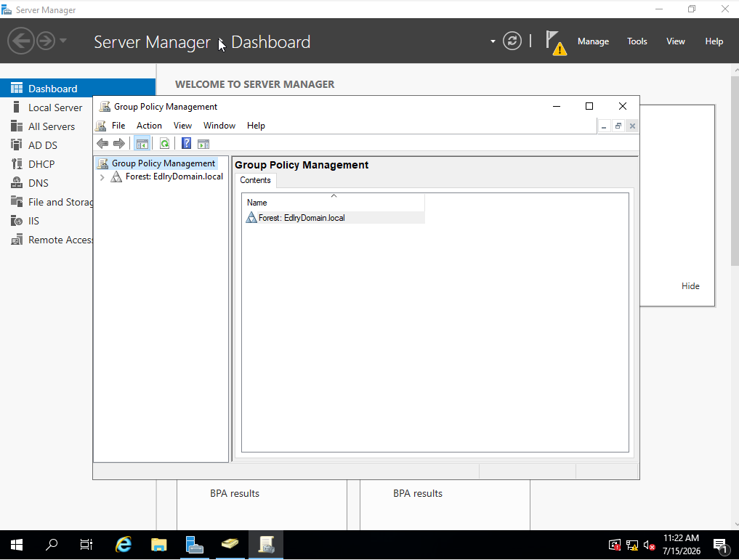Image resolution: width=739 pixels, height=560 pixels.
Task: Open the Window menu in Group Policy Management
Action: (x=219, y=126)
